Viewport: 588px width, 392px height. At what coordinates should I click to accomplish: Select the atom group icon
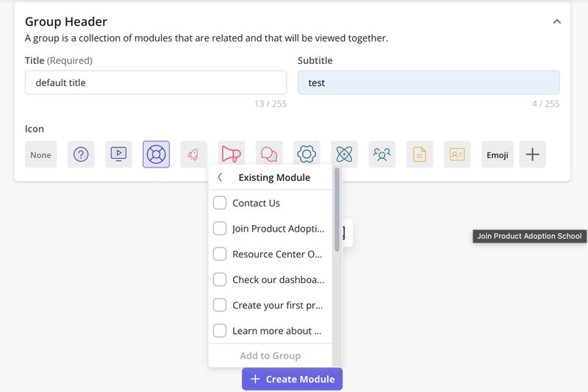click(344, 154)
